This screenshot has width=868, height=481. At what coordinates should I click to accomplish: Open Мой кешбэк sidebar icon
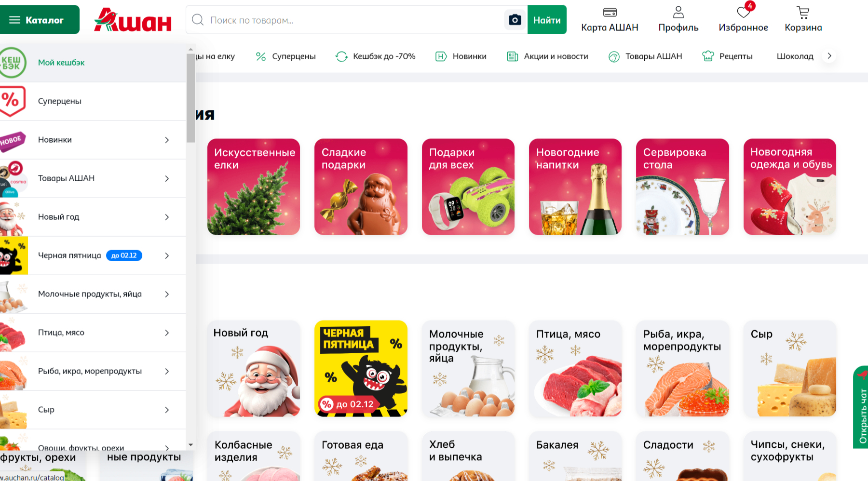pos(13,63)
